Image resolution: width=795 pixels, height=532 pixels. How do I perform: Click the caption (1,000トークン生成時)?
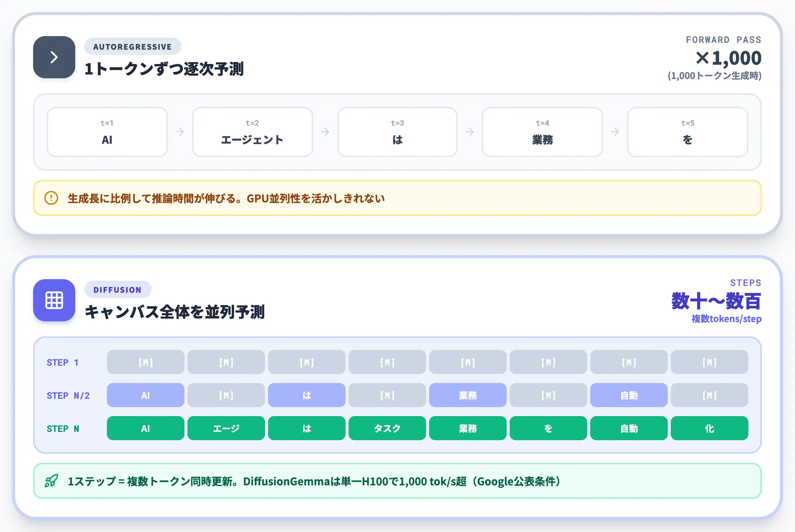[x=714, y=76]
